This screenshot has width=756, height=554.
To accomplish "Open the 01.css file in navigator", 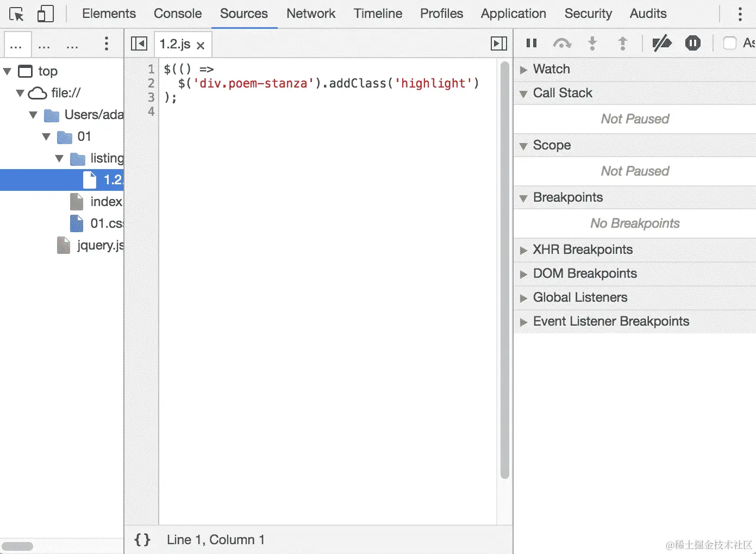I will click(107, 223).
